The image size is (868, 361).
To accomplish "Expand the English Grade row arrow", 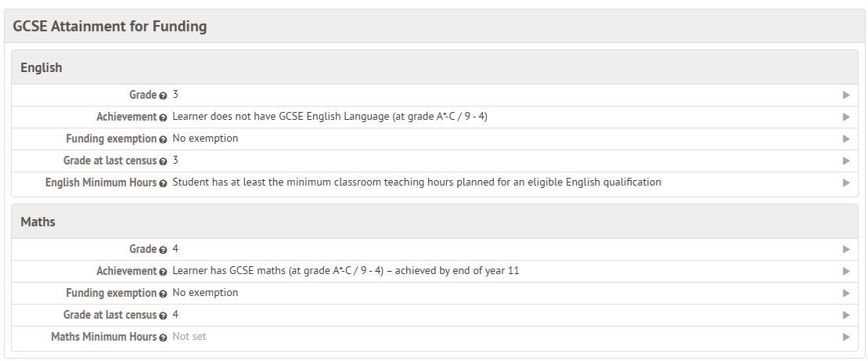I will (x=846, y=95).
